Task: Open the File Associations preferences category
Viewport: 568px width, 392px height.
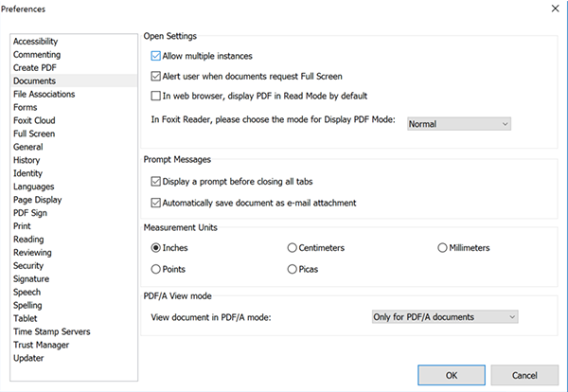Action: point(74,94)
